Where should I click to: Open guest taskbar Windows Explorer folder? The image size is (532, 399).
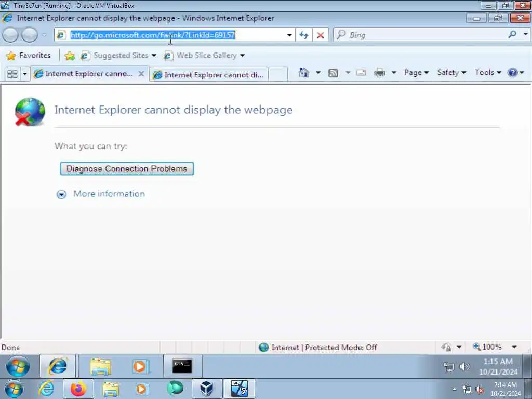pyautogui.click(x=100, y=366)
